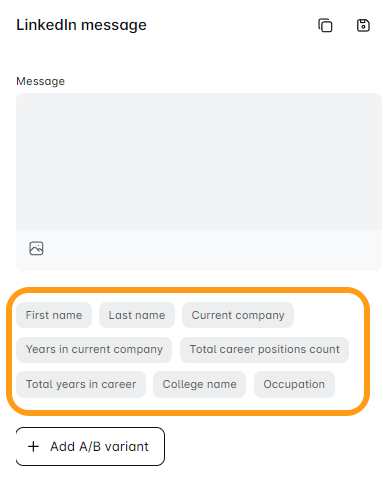The image size is (383, 480).
Task: Click the Add A/B variant button
Action: (x=90, y=446)
